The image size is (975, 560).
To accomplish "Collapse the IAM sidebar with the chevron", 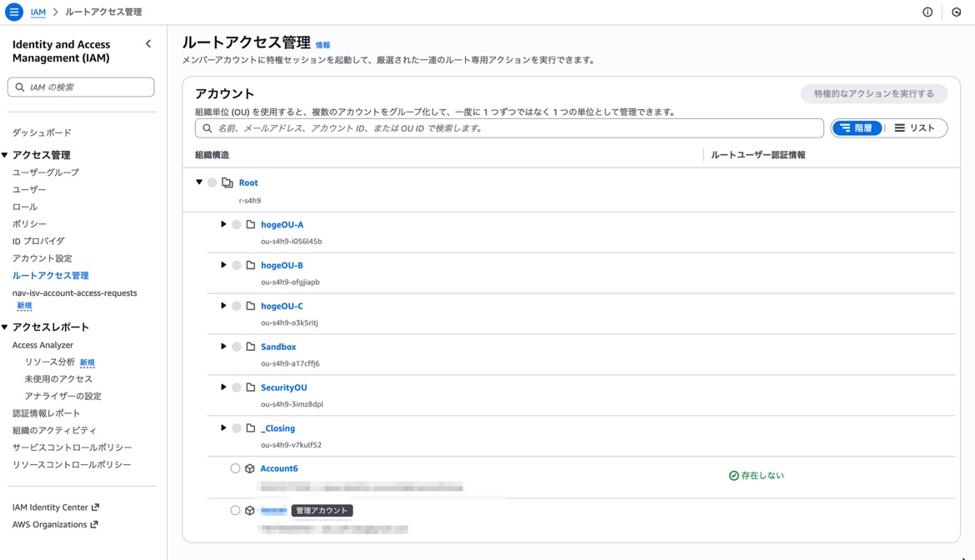I will (x=148, y=43).
